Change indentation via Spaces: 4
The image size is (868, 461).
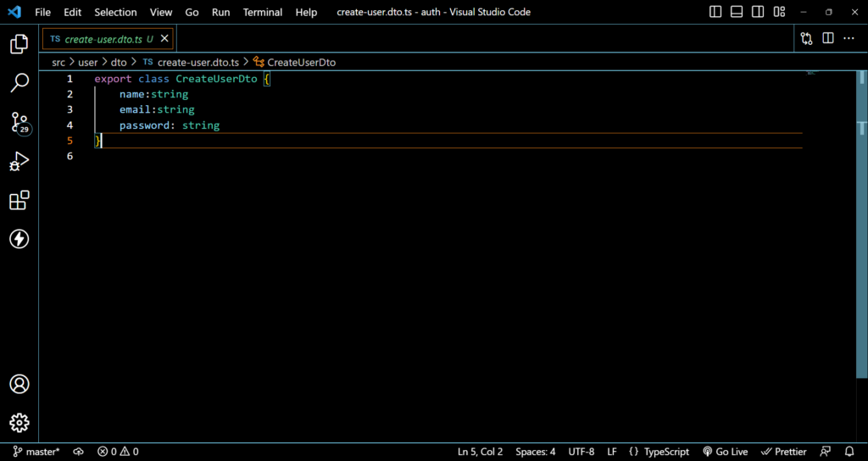coord(536,452)
